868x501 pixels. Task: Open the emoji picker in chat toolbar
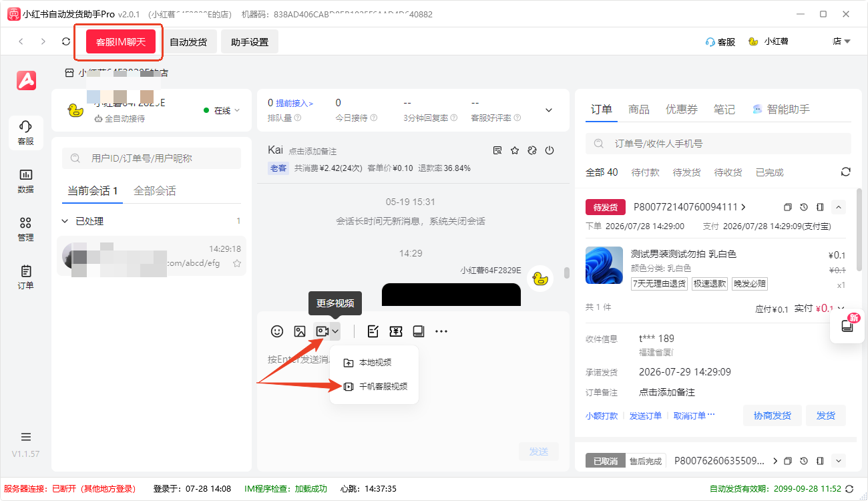277,331
